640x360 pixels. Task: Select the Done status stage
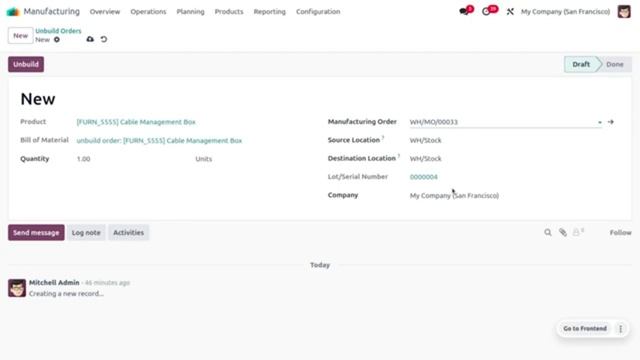point(615,64)
